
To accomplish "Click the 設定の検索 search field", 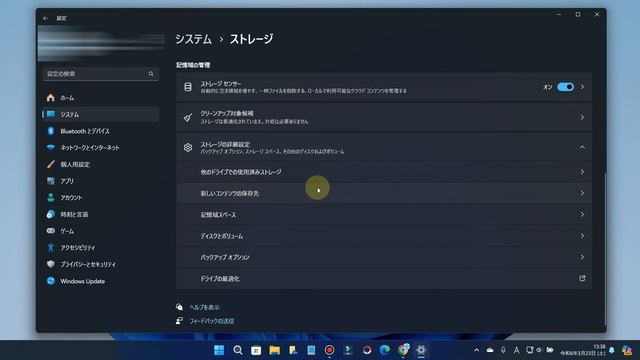I will point(100,74).
